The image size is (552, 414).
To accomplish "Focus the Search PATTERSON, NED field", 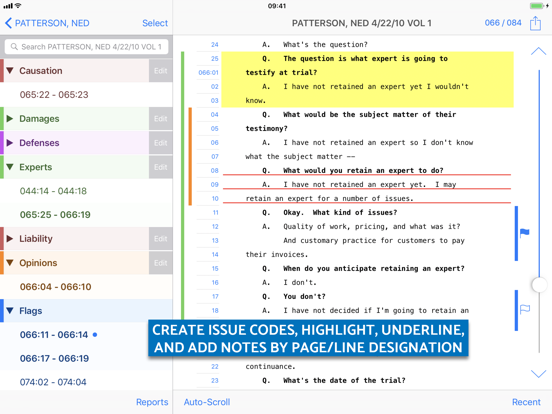I will pyautogui.click(x=86, y=47).
